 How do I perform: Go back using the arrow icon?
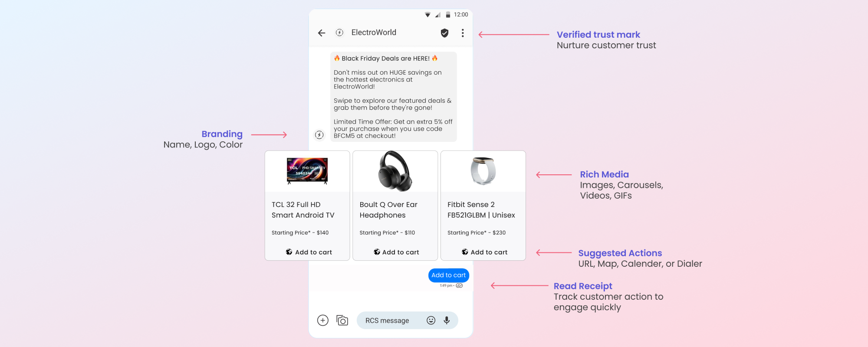point(322,33)
